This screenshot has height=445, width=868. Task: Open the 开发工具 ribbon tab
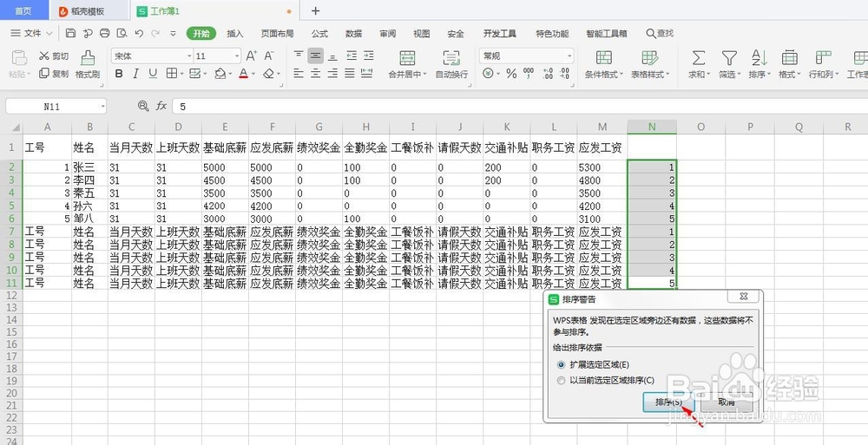pos(499,33)
